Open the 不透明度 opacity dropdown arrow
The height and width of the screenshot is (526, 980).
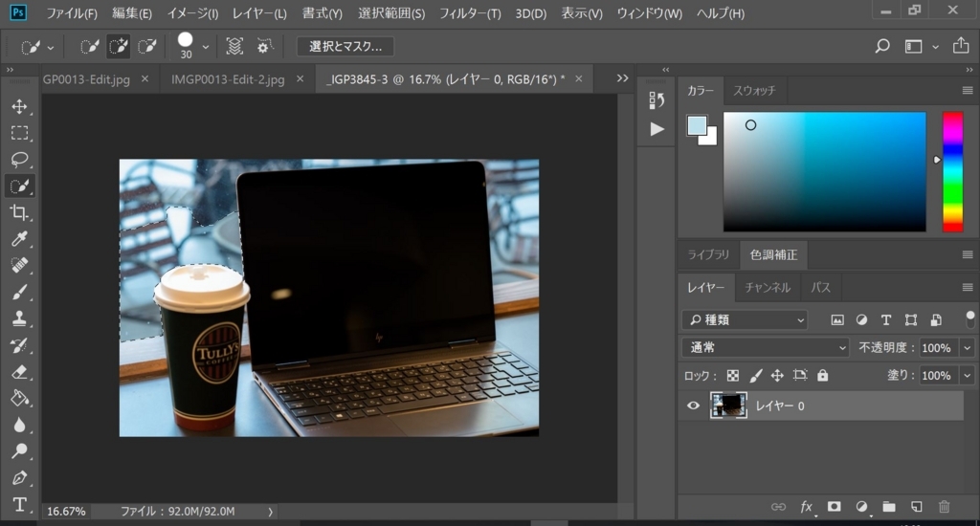(967, 348)
